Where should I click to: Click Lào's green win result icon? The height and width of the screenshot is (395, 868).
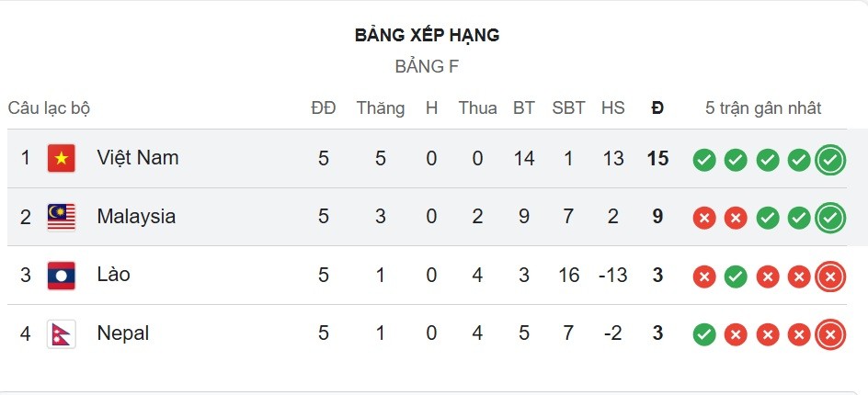[x=736, y=276]
